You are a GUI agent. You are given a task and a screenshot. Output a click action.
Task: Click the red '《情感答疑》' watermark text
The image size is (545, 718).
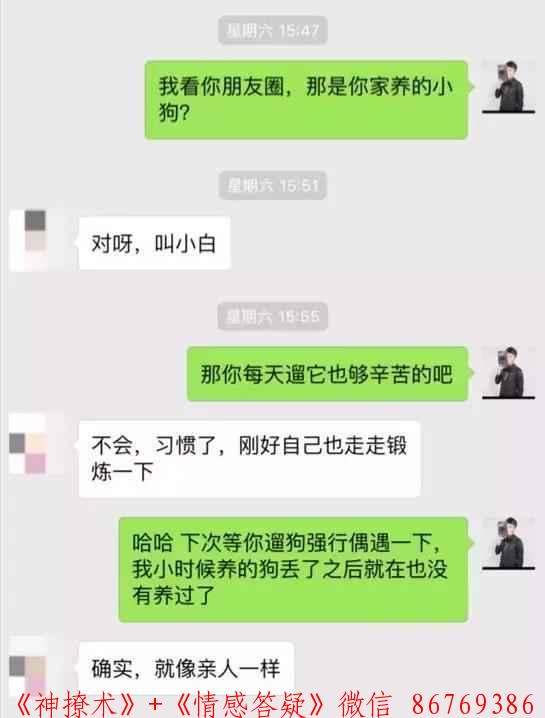(x=251, y=704)
